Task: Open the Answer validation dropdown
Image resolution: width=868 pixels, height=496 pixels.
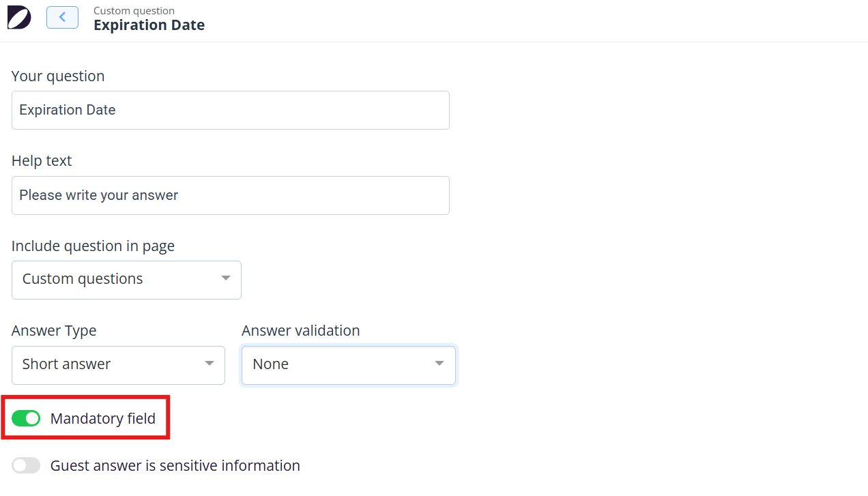Action: (348, 365)
